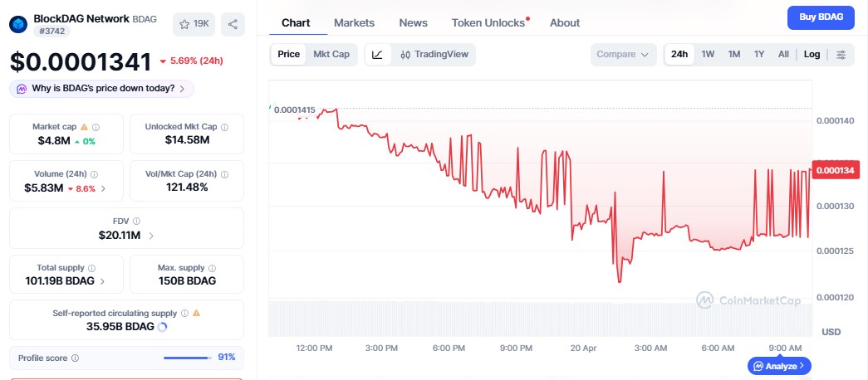The width and height of the screenshot is (868, 380).
Task: Toggle chart to Mkt Cap view
Action: click(331, 55)
